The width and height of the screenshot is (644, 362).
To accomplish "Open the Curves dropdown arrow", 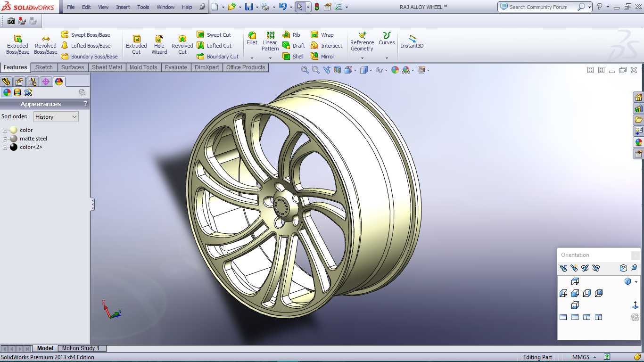I will pyautogui.click(x=387, y=58).
